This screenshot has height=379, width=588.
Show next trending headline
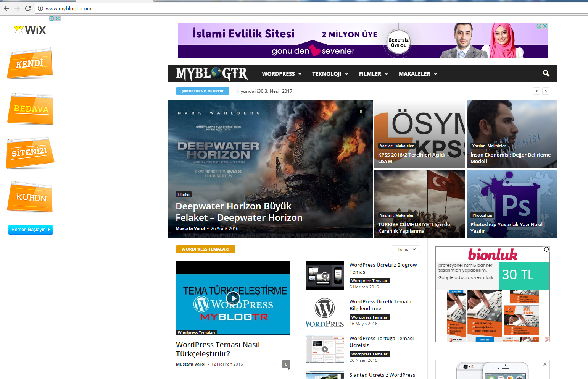pos(546,91)
